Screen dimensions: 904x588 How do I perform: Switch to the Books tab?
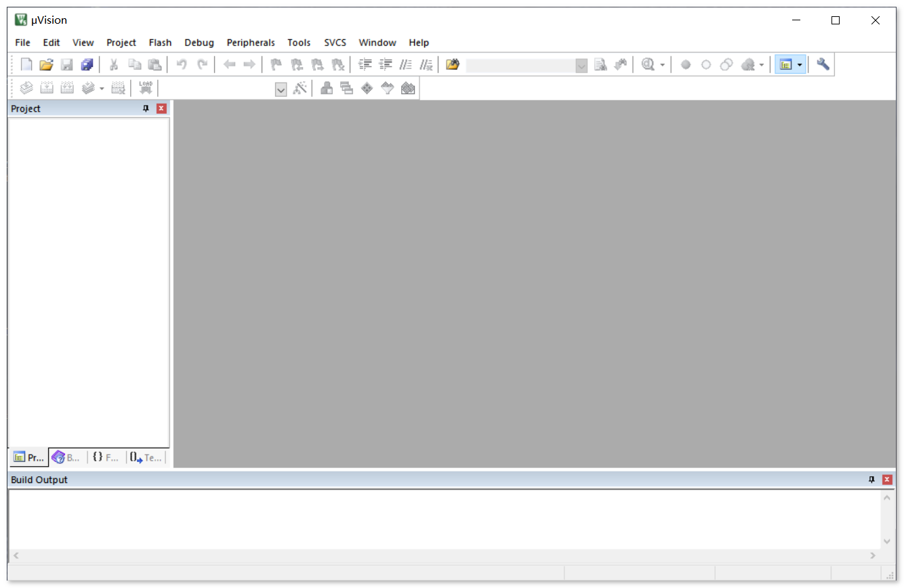pyautogui.click(x=67, y=458)
